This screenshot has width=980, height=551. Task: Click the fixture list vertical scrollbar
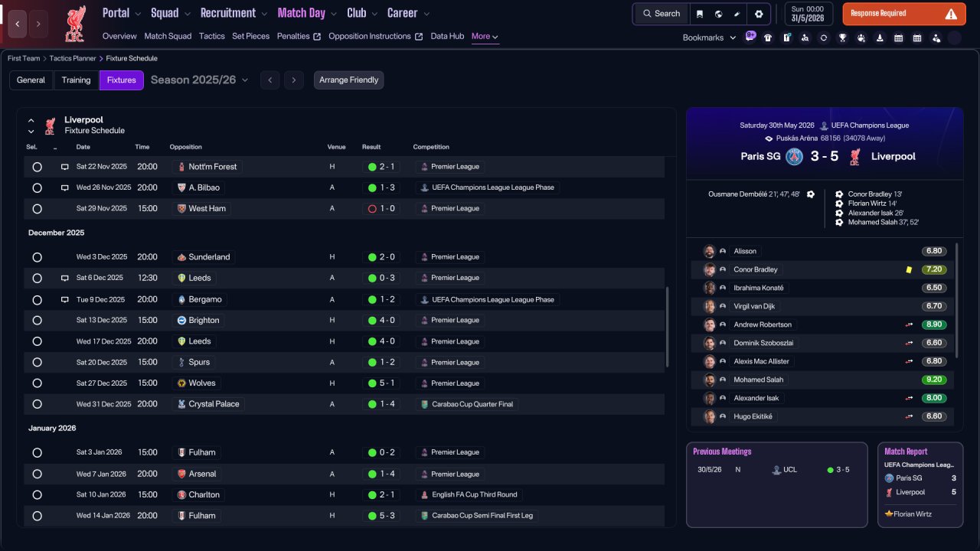(x=667, y=328)
